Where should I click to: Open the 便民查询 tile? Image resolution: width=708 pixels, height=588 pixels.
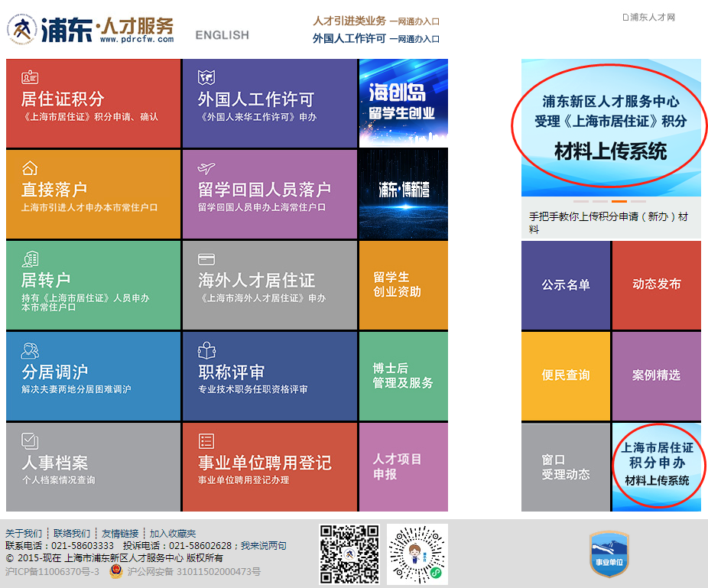pos(566,375)
